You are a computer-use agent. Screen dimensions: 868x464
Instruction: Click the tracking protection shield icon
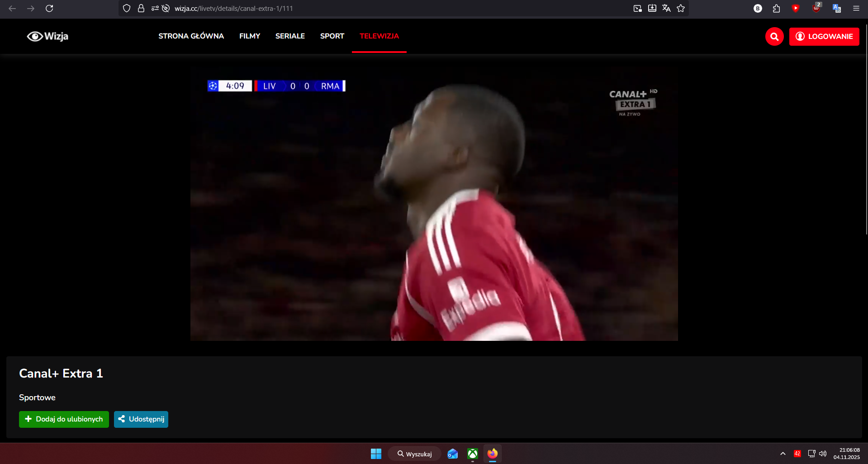pyautogui.click(x=127, y=8)
